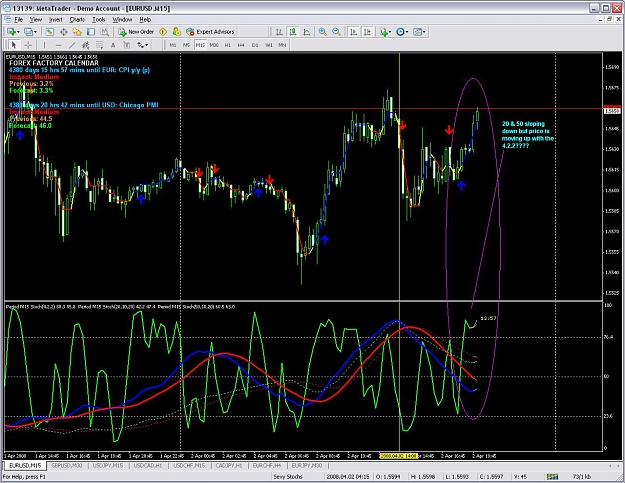
Task: Select the Cursor arrow tool
Action: point(14,45)
